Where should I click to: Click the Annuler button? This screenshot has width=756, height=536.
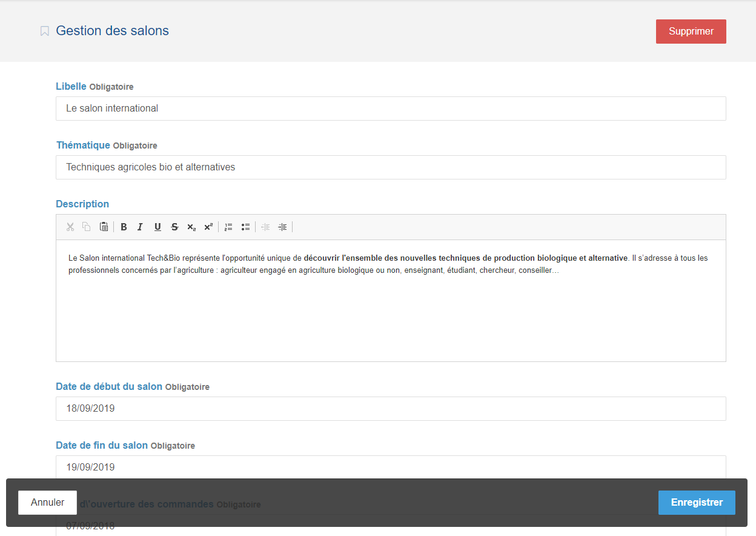[x=47, y=503]
